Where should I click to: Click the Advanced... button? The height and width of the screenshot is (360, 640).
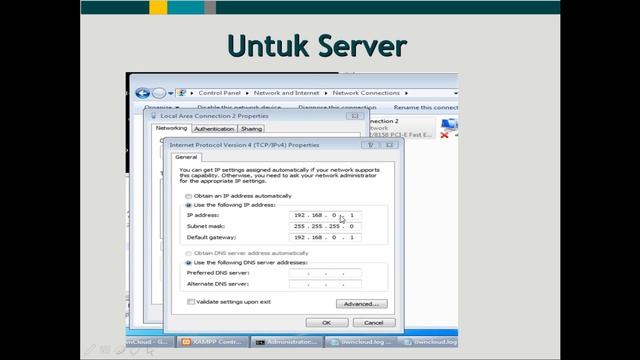pyautogui.click(x=362, y=304)
